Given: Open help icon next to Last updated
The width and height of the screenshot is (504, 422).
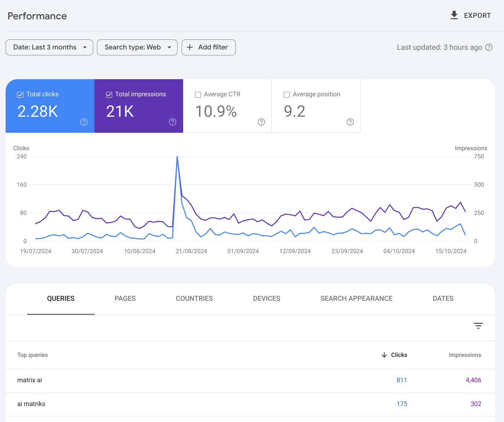Looking at the screenshot, I should click(489, 47).
